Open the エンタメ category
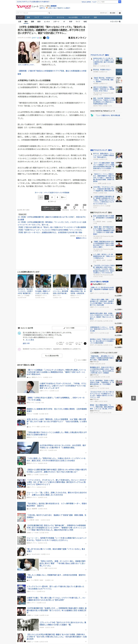The image size is (138, 644). [47, 21]
